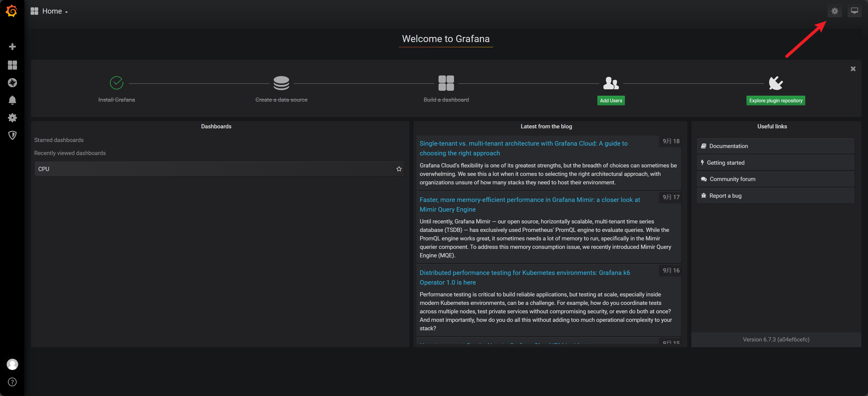This screenshot has width=868, height=396.
Task: Open Explore compass icon
Action: point(12,82)
